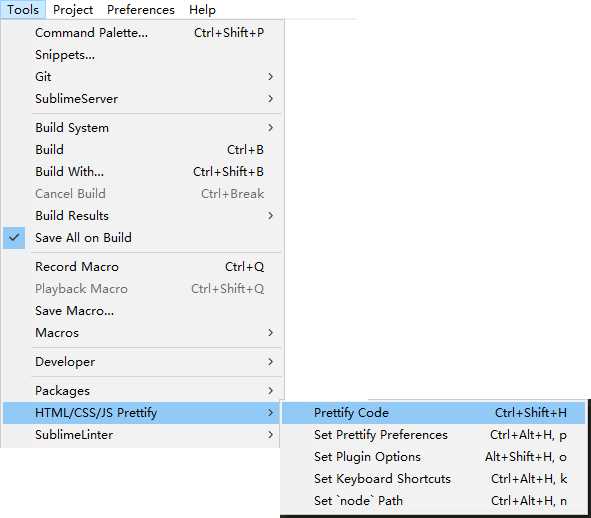The height and width of the screenshot is (518, 591).
Task: Open the Tools menu
Action: 23,9
